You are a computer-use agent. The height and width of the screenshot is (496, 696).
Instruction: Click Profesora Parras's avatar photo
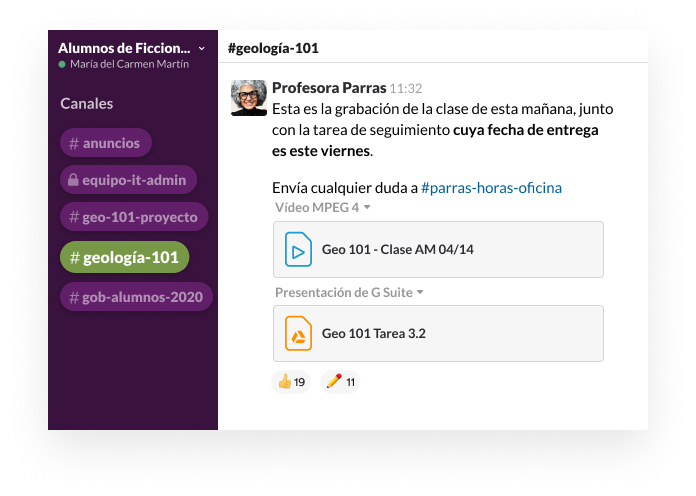click(249, 98)
